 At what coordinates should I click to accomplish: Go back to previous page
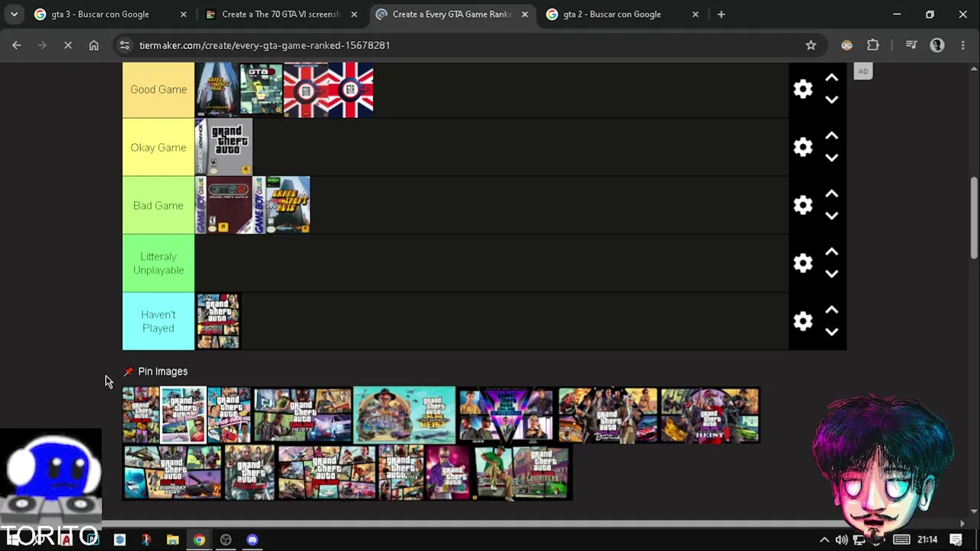coord(16,45)
